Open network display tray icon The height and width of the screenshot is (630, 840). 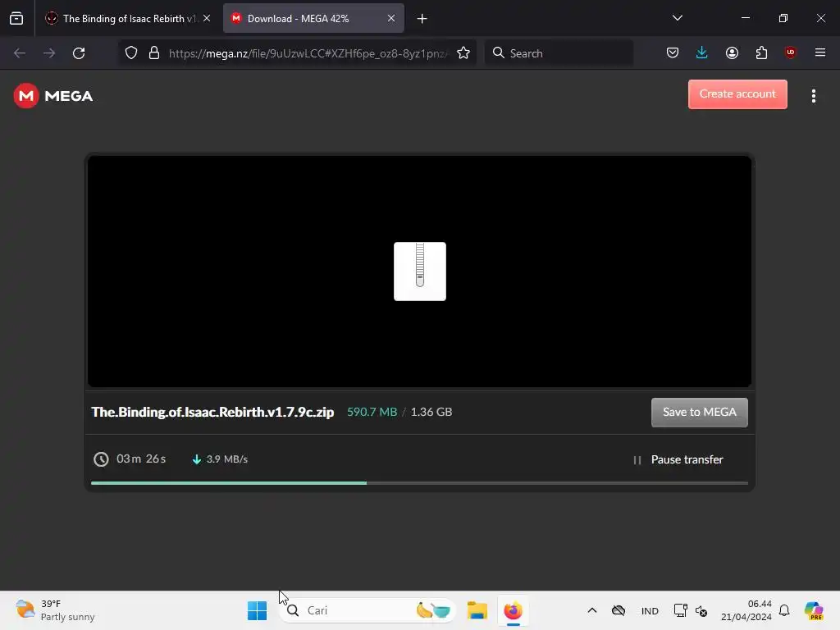point(680,610)
